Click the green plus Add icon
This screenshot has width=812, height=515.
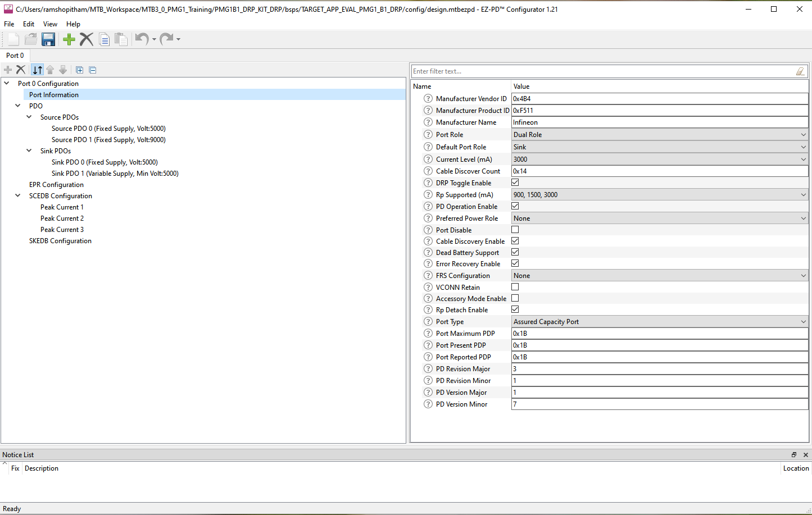coord(69,39)
